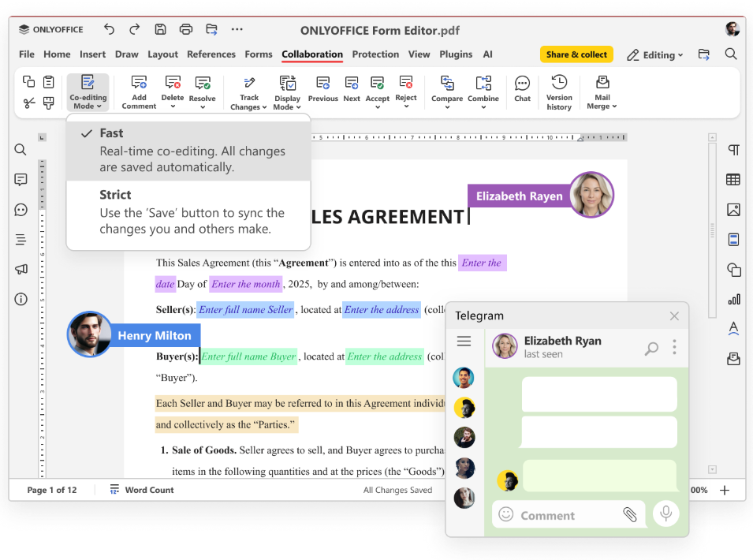Open image settings in right sidebar
Image resolution: width=753 pixels, height=560 pixels.
pyautogui.click(x=733, y=210)
